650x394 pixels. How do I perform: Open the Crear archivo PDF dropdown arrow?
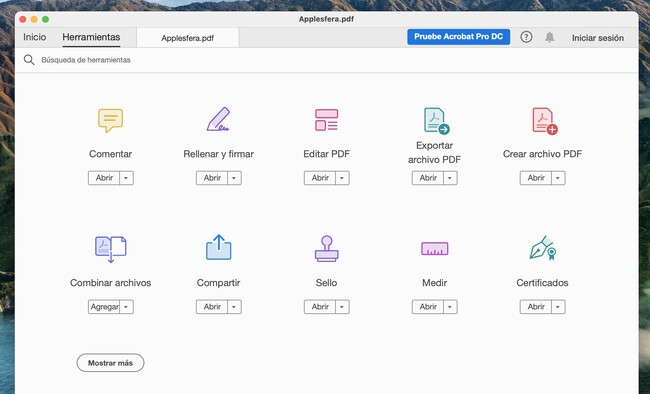click(558, 178)
